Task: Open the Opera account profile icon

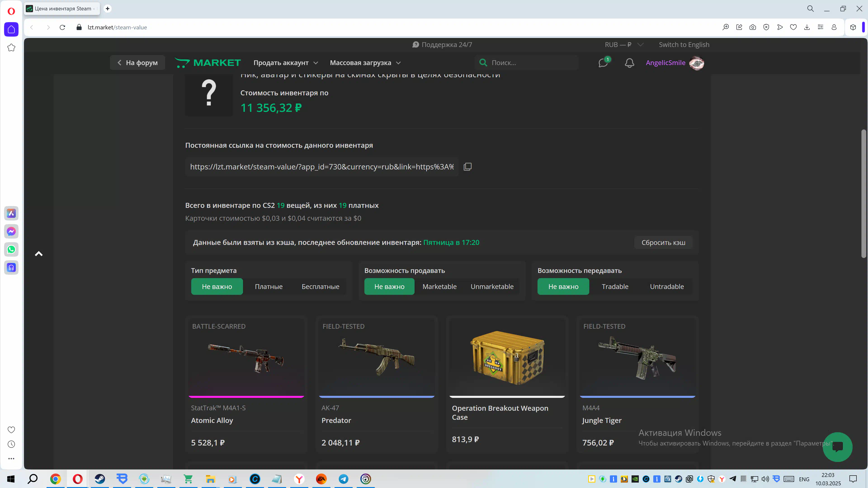Action: (x=834, y=27)
